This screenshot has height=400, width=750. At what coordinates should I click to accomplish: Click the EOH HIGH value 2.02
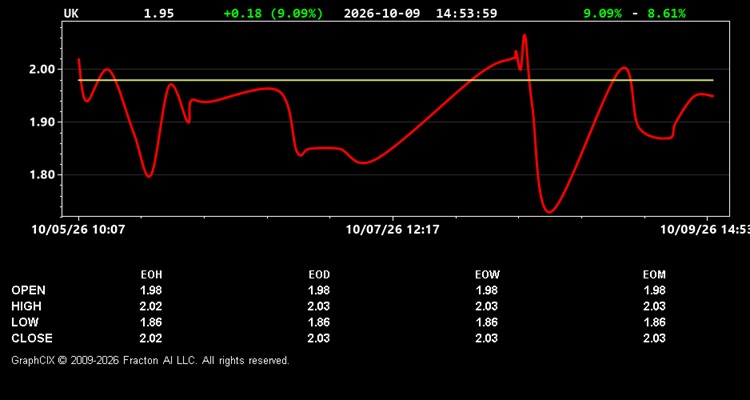(151, 306)
